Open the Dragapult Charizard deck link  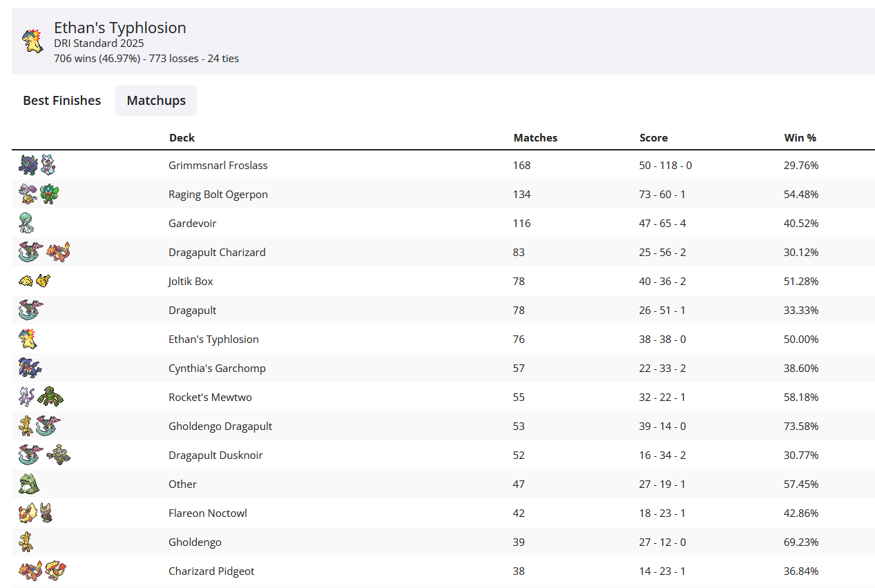pyautogui.click(x=217, y=253)
